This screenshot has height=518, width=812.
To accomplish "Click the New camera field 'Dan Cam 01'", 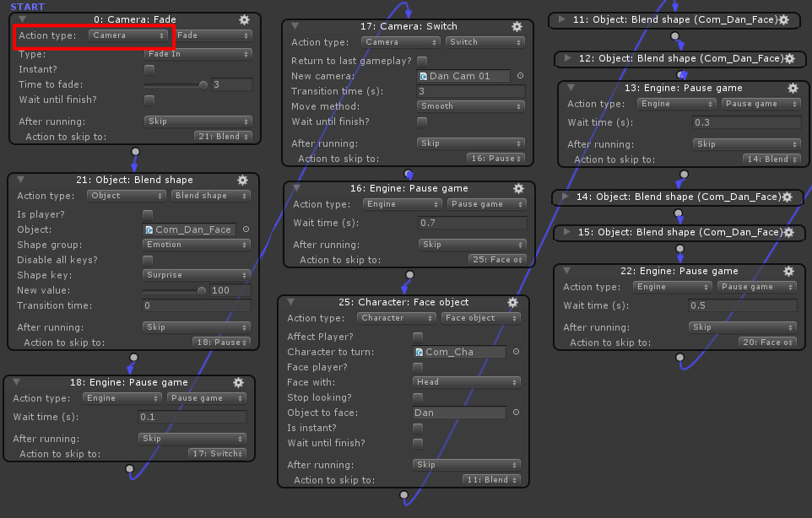I will (x=463, y=76).
